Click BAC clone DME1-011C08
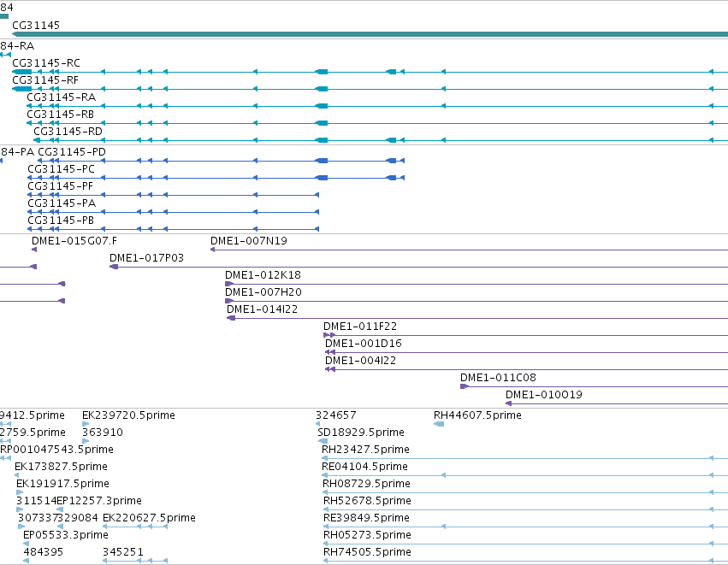Image resolution: width=728 pixels, height=565 pixels. click(x=498, y=379)
